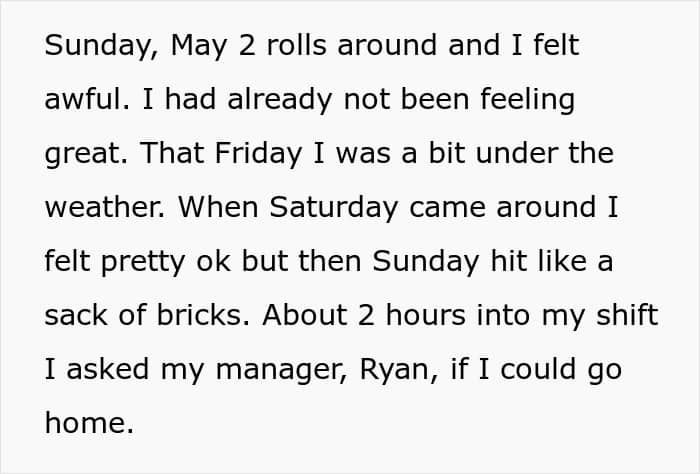The height and width of the screenshot is (474, 700).
Task: Place the cursor on the word "great"
Action: click(83, 155)
